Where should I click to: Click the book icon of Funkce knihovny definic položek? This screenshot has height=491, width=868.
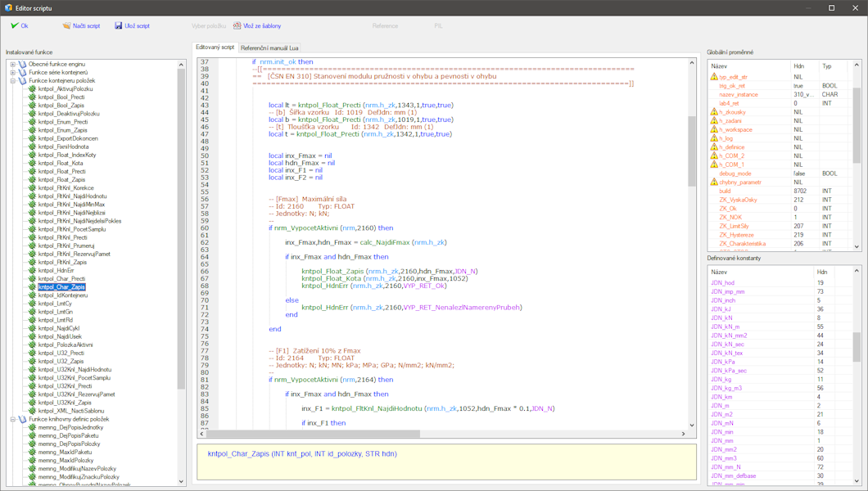coord(23,419)
